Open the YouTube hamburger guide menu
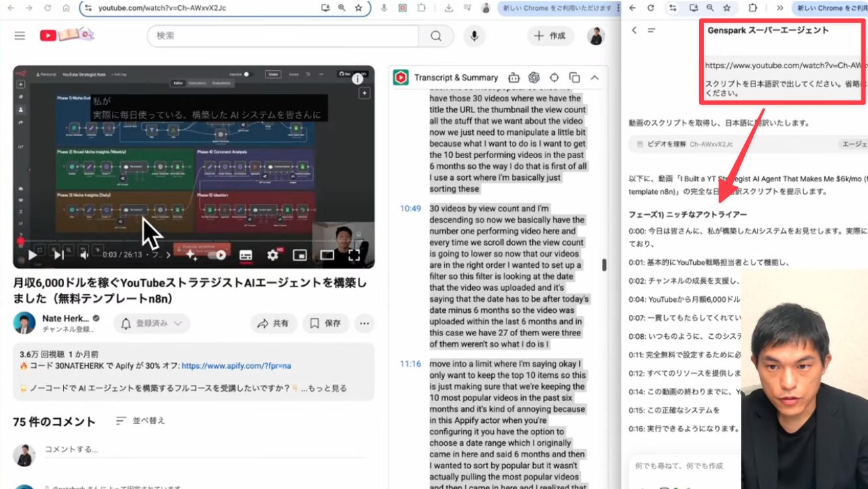 20,36
